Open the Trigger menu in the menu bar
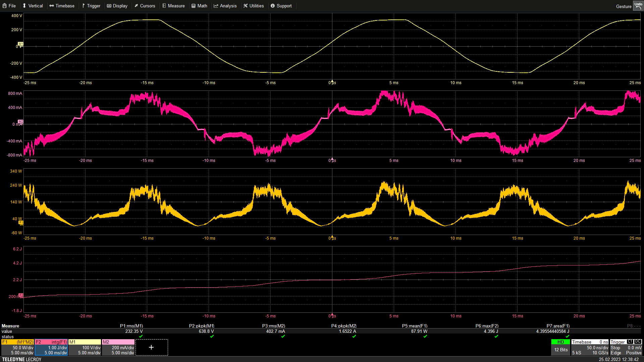Viewport: 644px width, 362px height. coord(91,6)
